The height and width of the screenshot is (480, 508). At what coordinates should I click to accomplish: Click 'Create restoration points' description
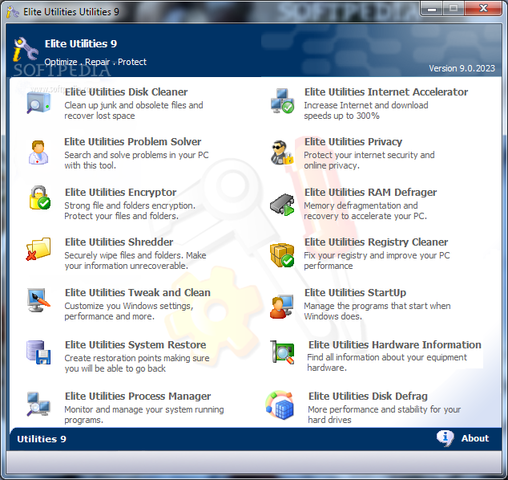tap(137, 363)
